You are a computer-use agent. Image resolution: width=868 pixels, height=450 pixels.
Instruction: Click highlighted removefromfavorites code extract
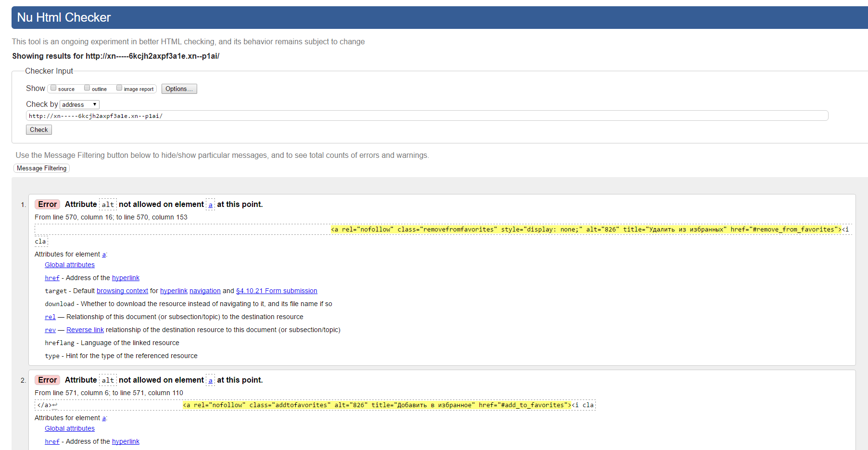586,230
